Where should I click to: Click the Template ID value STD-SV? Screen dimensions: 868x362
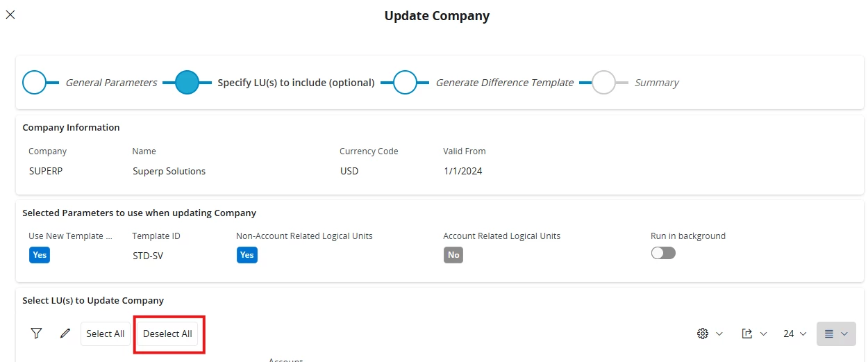147,255
